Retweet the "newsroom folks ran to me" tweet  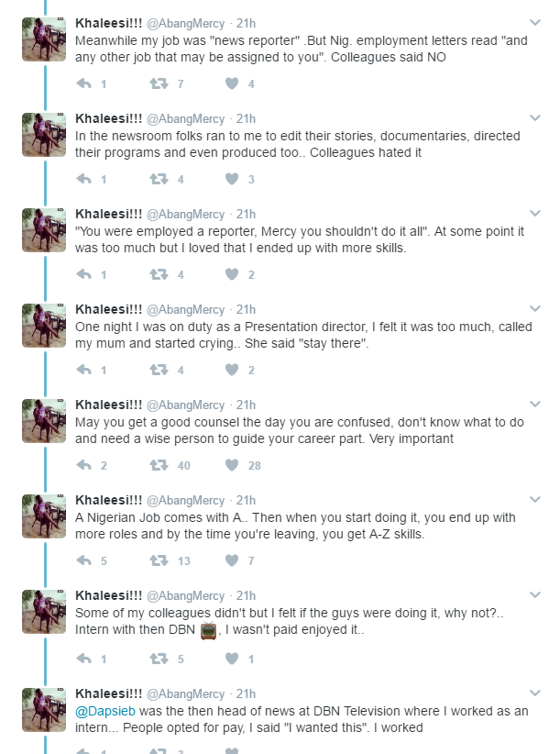pos(158,179)
